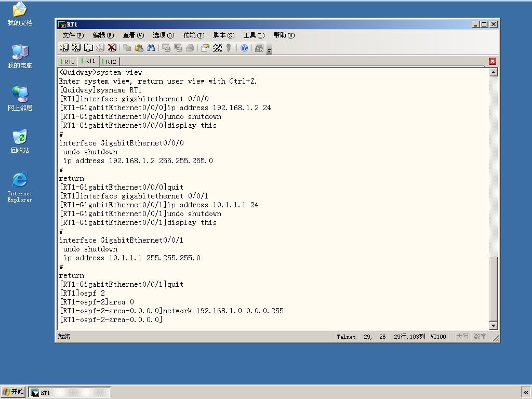Screen dimensions: 532x399
Task: Switch to the RT0 session tab
Action: tap(68, 62)
